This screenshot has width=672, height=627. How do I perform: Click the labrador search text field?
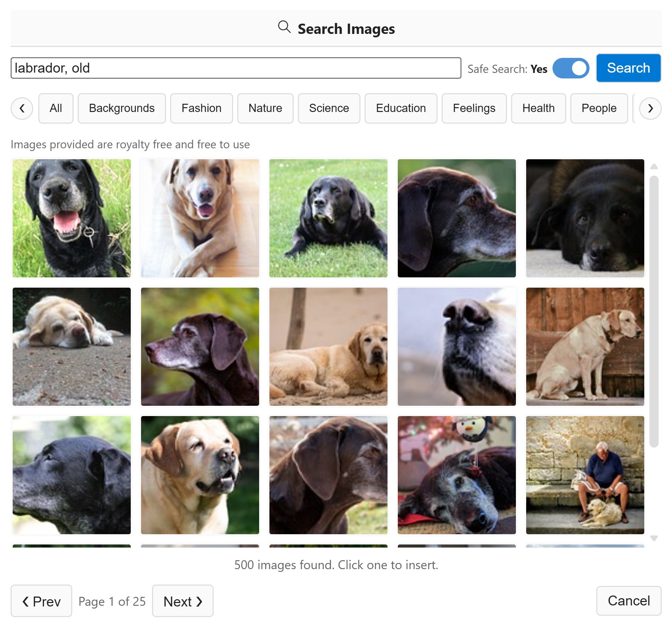[236, 68]
